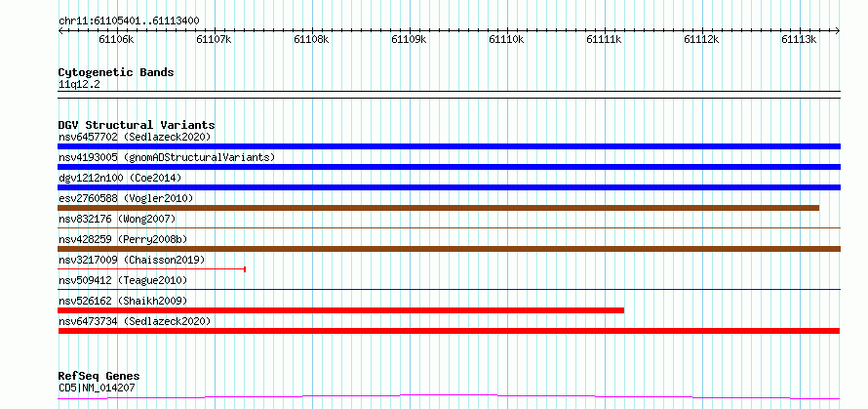
Task: Click the blue bar for nsv4193005
Action: pos(449,167)
